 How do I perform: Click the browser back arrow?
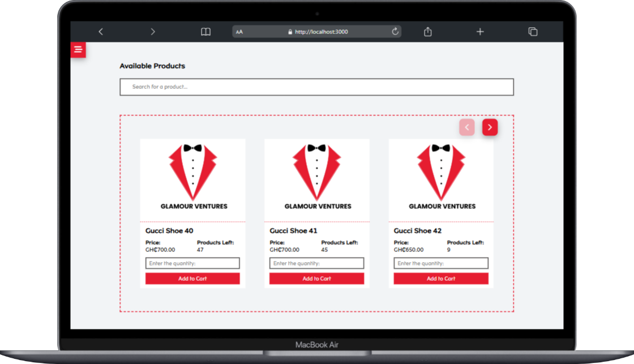[x=101, y=31]
